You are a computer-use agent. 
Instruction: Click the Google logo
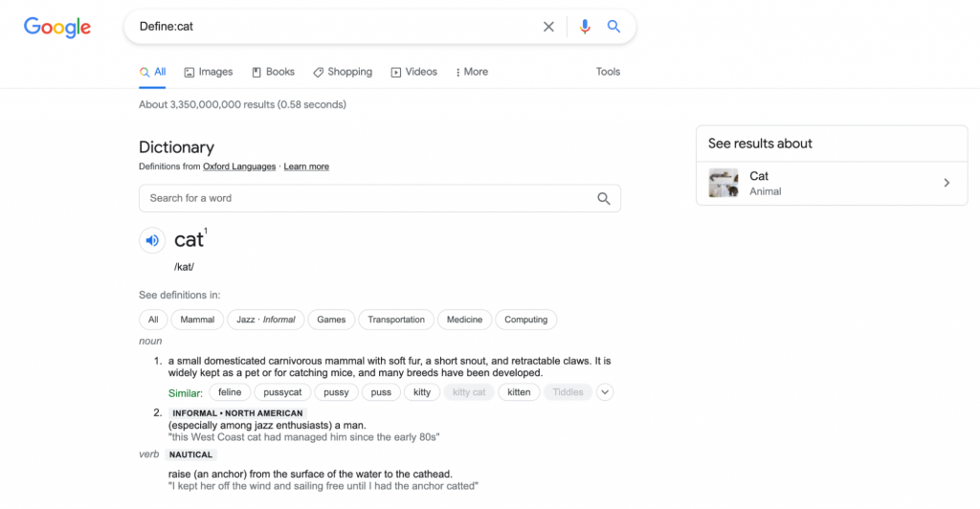click(x=57, y=28)
